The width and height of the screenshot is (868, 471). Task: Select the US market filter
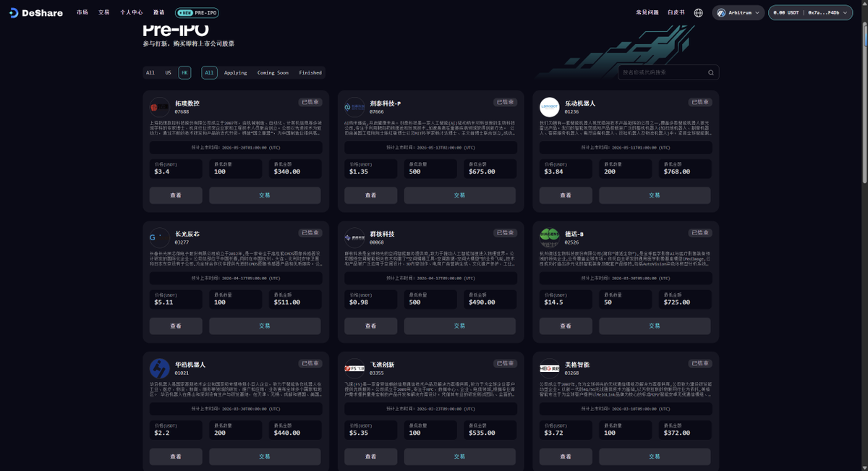click(x=169, y=72)
